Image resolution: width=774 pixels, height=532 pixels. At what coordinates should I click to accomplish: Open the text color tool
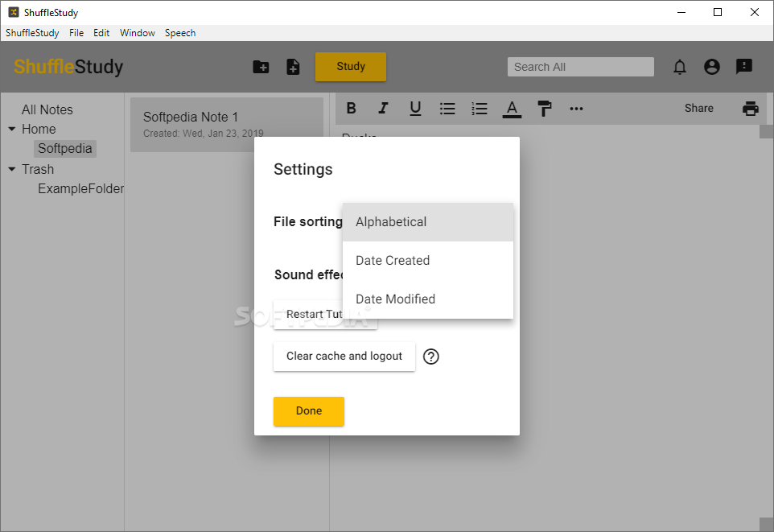click(x=512, y=109)
